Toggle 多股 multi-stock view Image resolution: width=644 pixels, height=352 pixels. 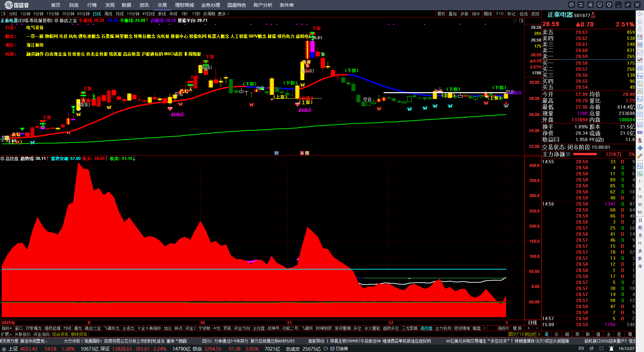pos(464,14)
